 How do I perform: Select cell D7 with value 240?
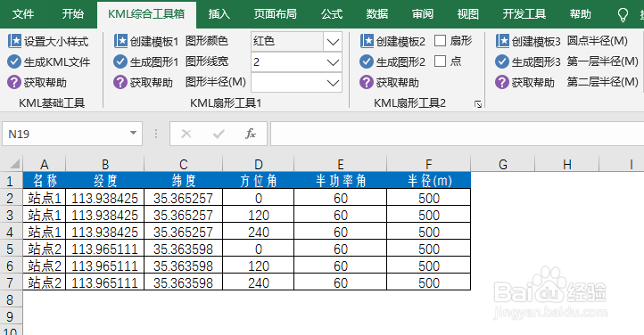click(259, 282)
